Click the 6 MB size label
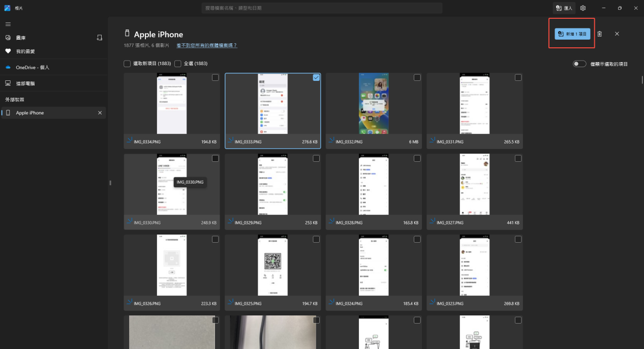This screenshot has width=644, height=349. [413, 142]
